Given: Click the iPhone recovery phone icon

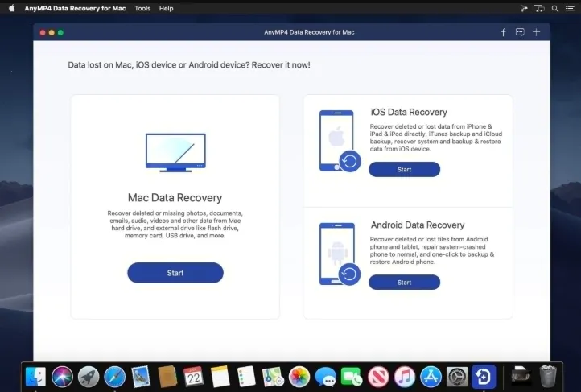Looking at the screenshot, I should pos(340,141).
